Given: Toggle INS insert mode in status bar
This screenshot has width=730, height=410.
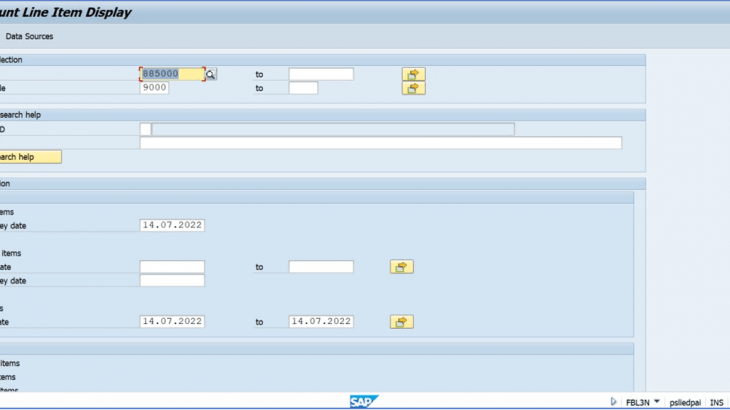Looking at the screenshot, I should [x=716, y=401].
